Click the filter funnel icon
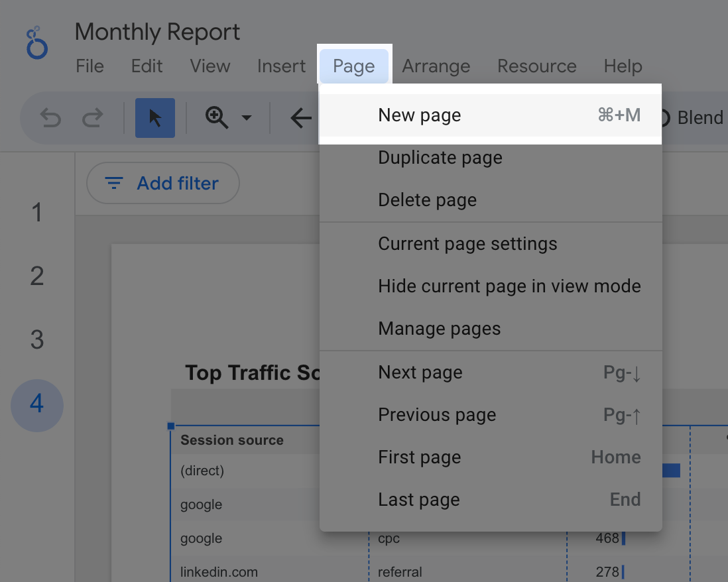The height and width of the screenshot is (582, 728). point(114,183)
